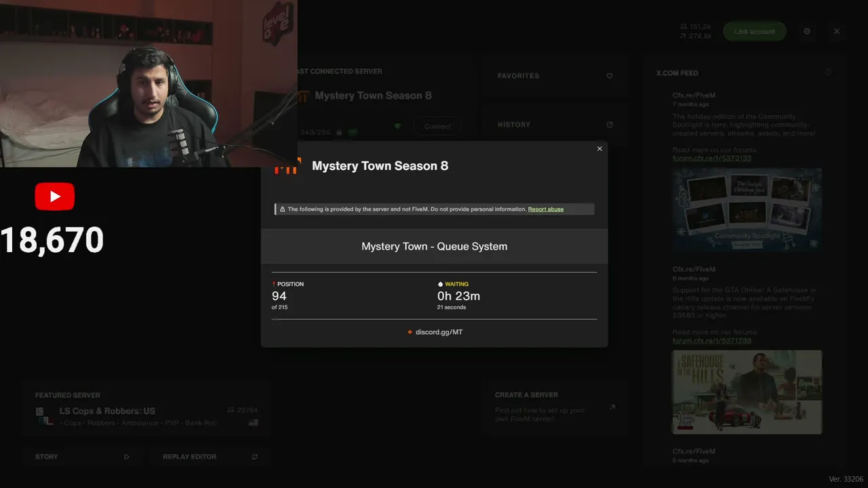Click the POSITION label

pos(290,284)
